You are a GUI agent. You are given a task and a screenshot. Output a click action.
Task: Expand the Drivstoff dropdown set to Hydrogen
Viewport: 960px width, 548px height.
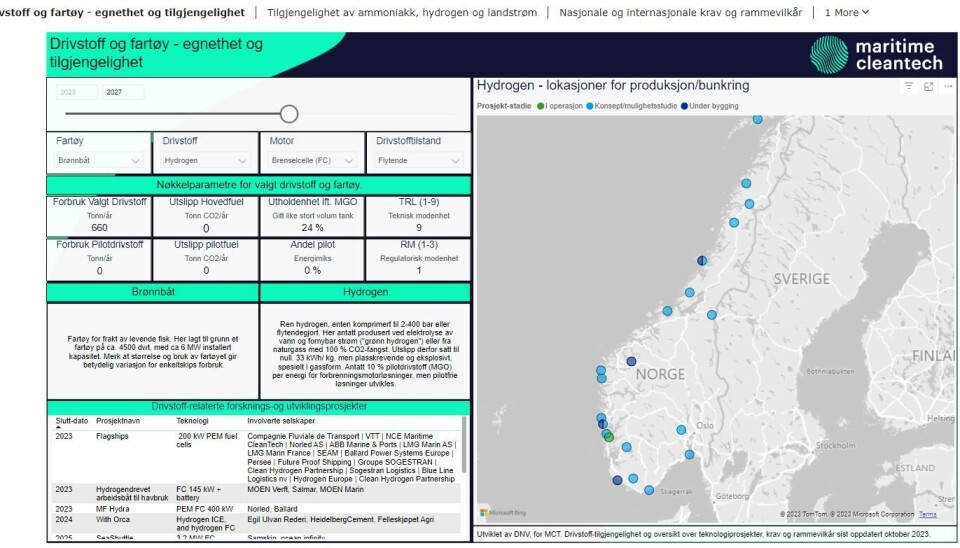click(x=205, y=160)
